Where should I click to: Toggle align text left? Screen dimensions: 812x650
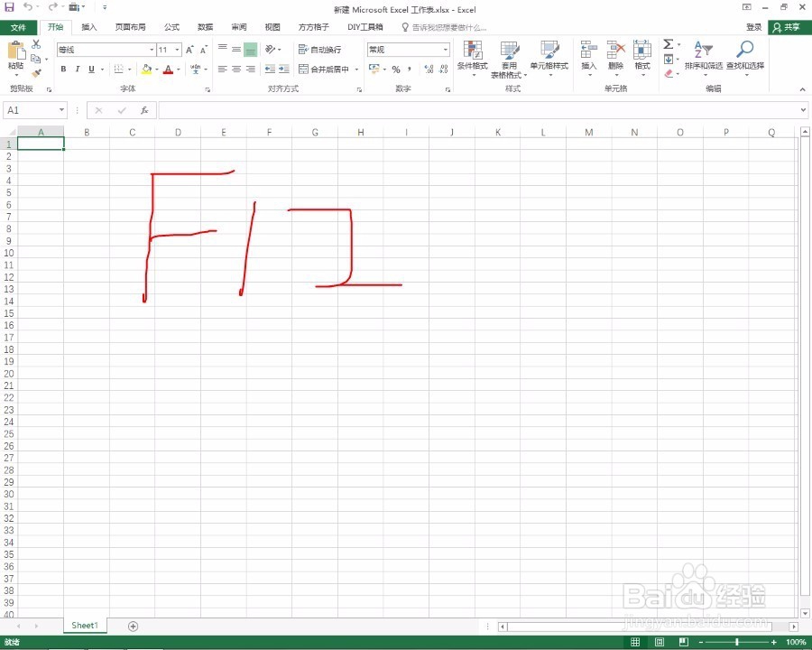(222, 69)
